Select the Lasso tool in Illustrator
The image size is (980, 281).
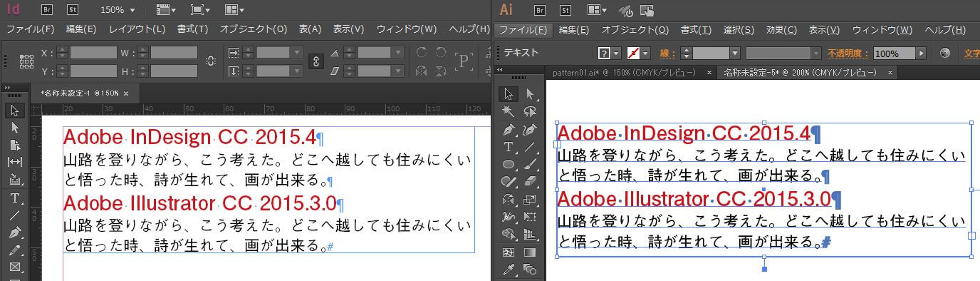coord(530,111)
